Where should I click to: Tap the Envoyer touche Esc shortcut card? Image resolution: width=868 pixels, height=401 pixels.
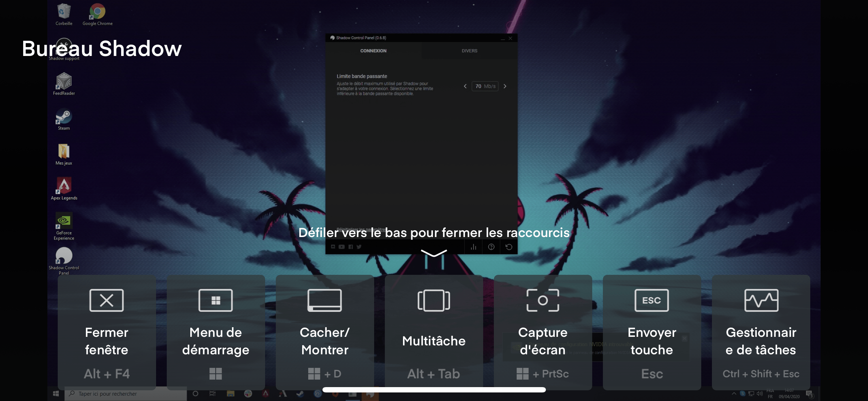coord(652,332)
